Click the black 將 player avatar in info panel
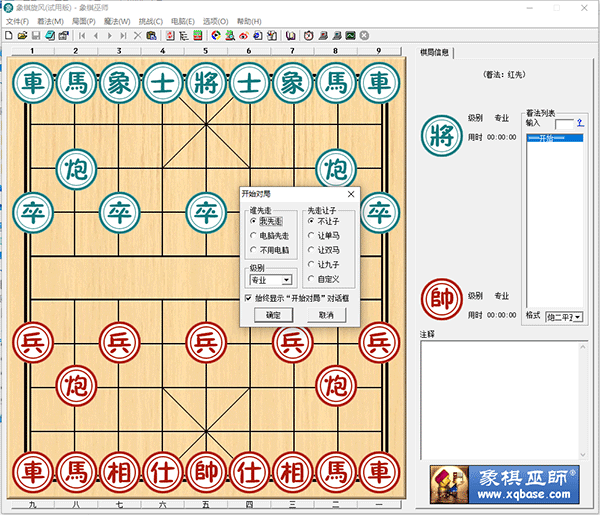Viewport: 600px width, 515px height. 442,136
